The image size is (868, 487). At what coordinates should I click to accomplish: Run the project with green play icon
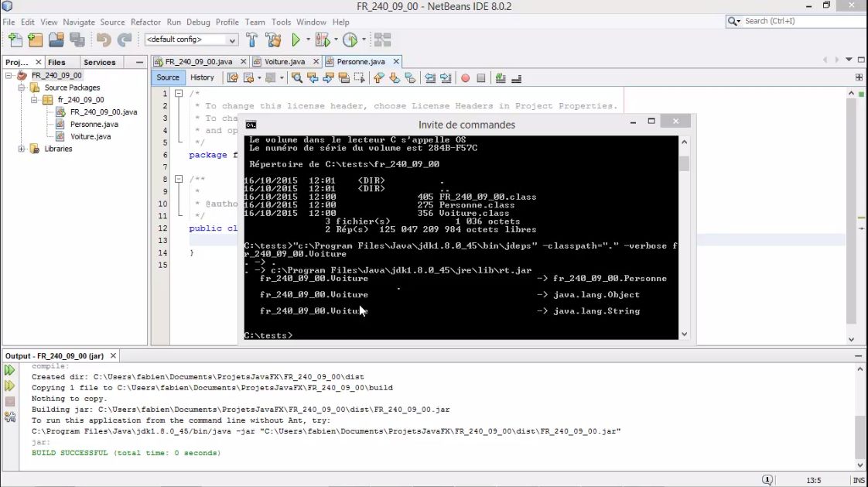296,39
